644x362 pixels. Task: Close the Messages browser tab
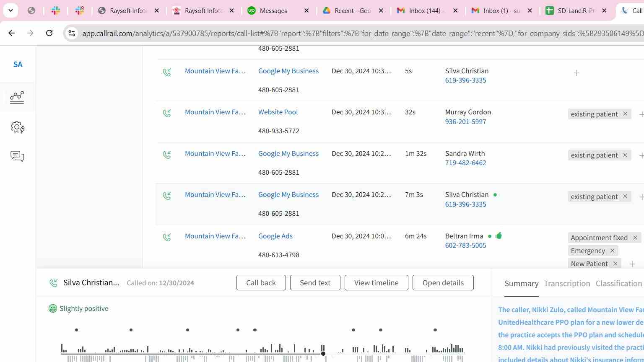pyautogui.click(x=306, y=10)
